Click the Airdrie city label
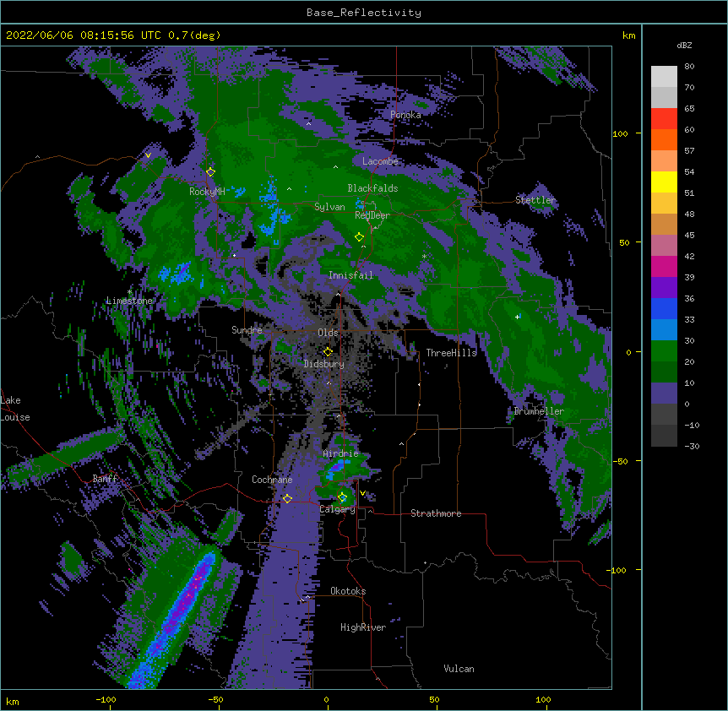Screen dimensions: 728x711 340,453
